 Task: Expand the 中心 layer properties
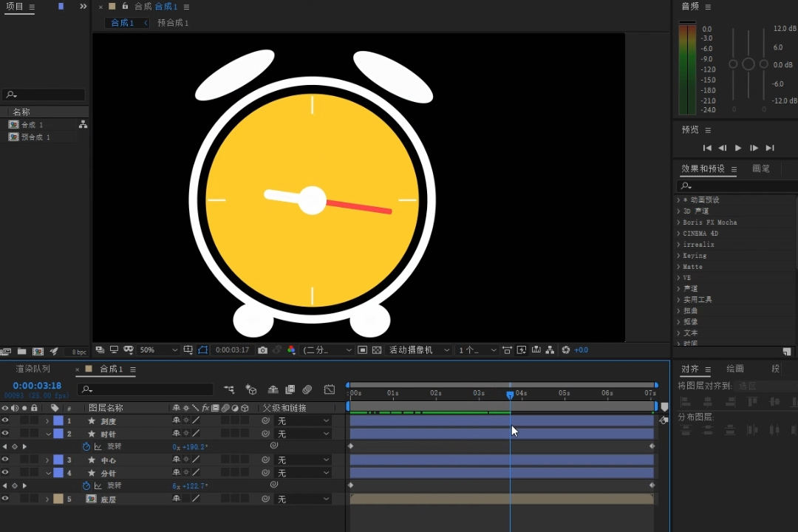pyautogui.click(x=47, y=460)
